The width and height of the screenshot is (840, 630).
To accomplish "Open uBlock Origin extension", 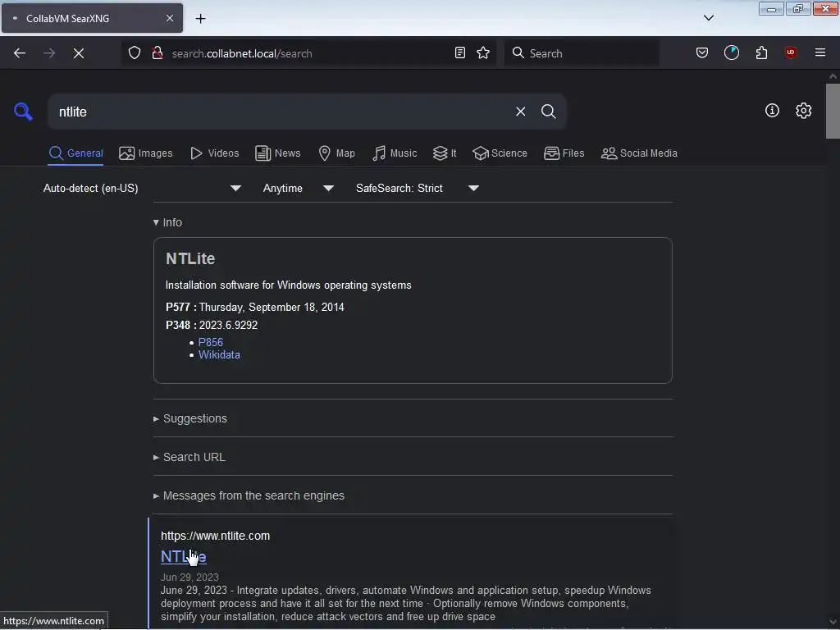I will pos(790,53).
